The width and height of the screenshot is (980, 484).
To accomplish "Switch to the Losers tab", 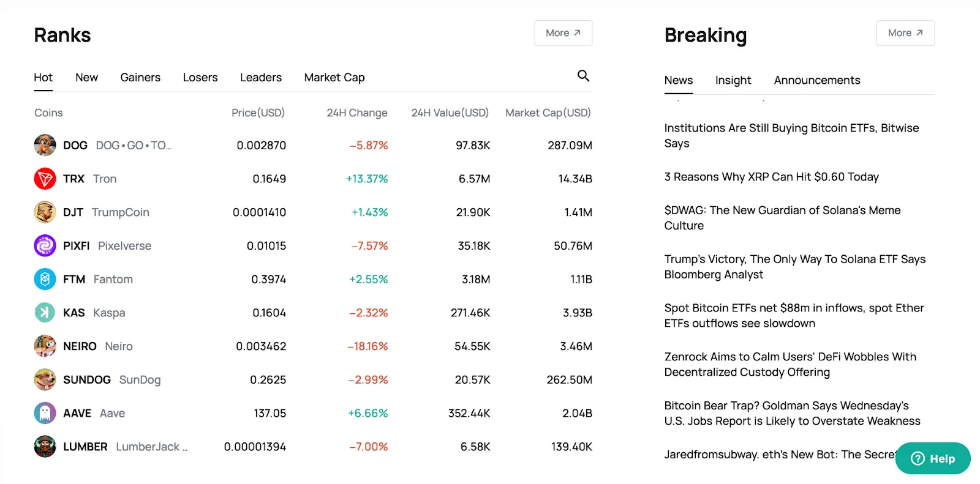I will pyautogui.click(x=200, y=77).
